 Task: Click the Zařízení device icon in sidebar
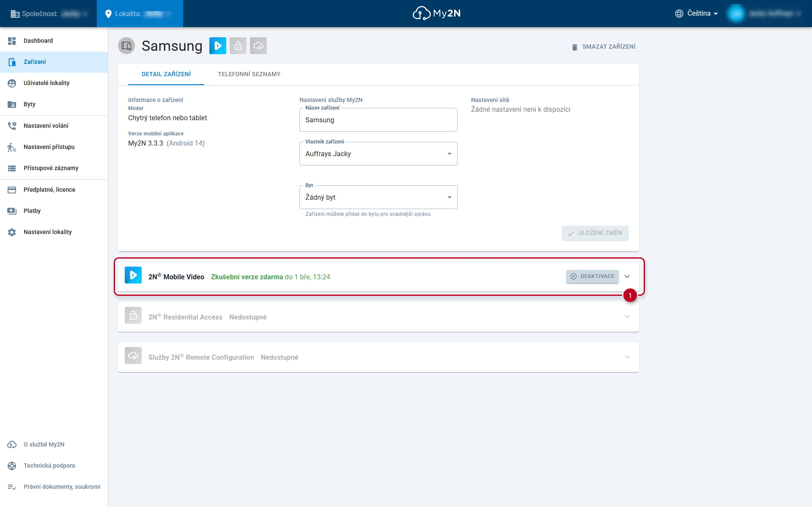click(12, 62)
